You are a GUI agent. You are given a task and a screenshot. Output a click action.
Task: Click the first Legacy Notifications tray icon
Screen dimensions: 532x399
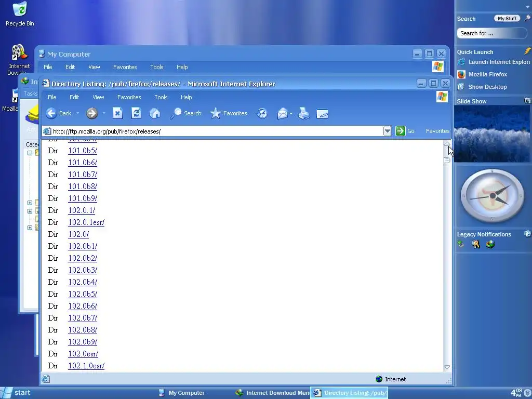click(461, 244)
